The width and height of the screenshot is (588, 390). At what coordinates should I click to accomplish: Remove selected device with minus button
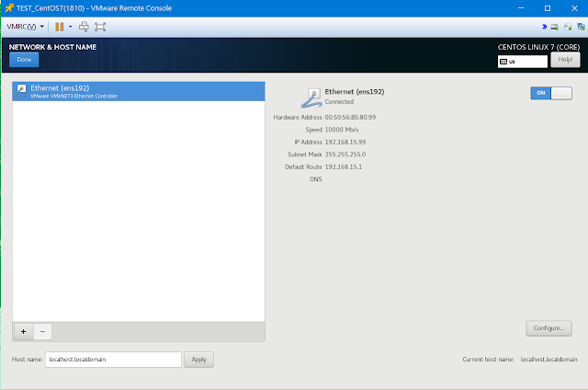click(x=42, y=332)
